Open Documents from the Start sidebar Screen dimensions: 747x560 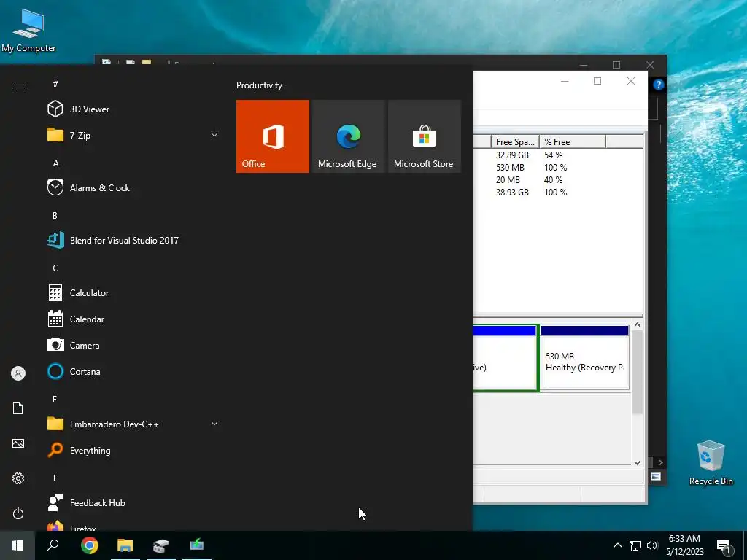coord(18,408)
